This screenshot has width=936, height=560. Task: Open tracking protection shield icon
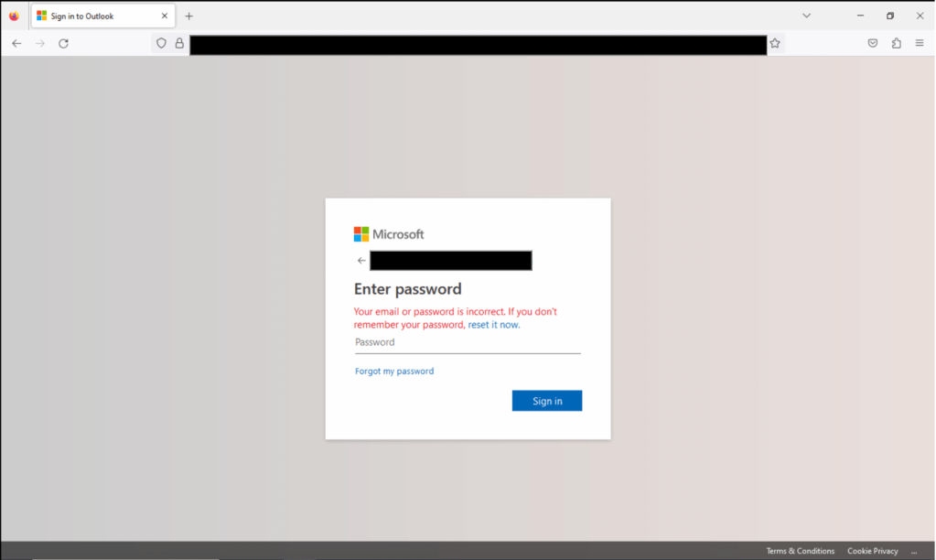161,43
